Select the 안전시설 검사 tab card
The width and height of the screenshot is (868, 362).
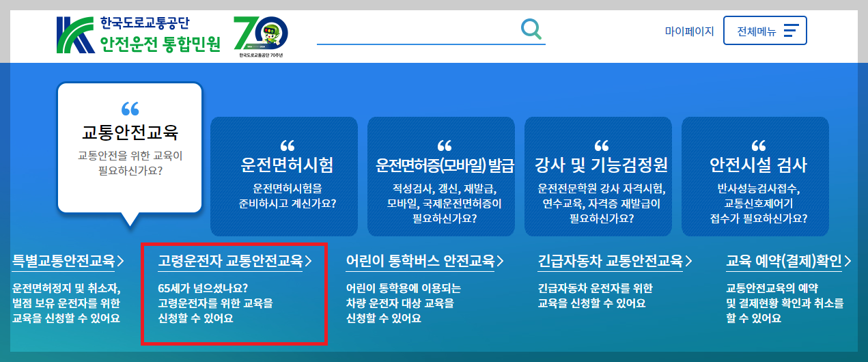tap(755, 176)
